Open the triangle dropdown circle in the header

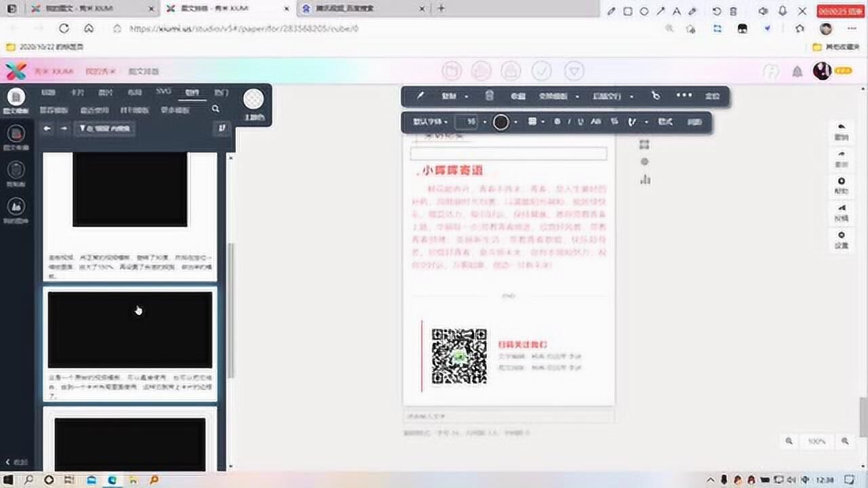click(x=574, y=71)
